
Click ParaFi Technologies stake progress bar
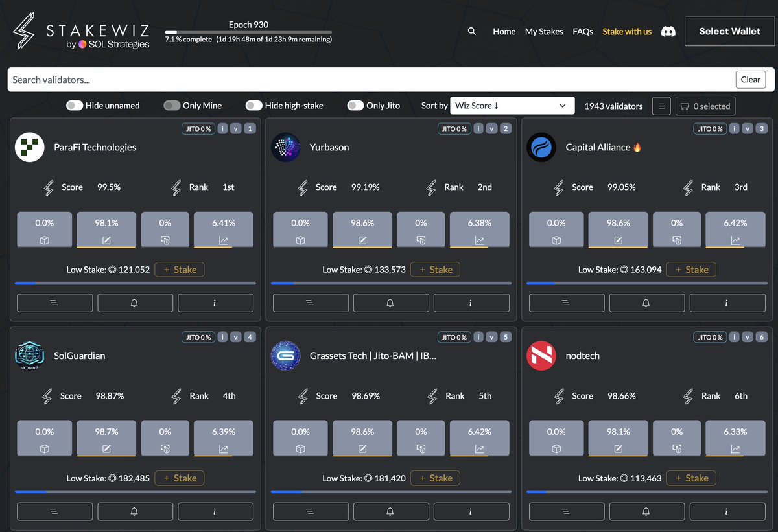pos(135,283)
